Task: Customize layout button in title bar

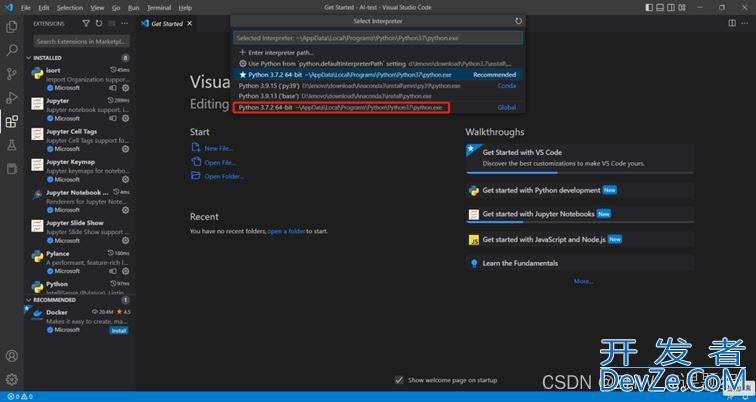Action: [682, 7]
